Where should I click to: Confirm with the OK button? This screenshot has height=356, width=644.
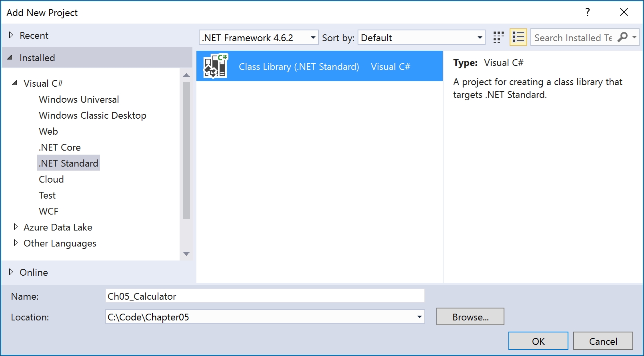538,341
